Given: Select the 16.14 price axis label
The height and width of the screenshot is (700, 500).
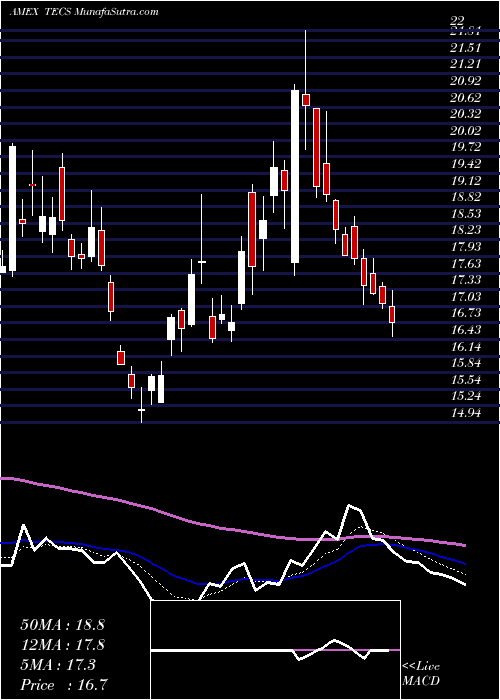Looking at the screenshot, I should coord(465,347).
